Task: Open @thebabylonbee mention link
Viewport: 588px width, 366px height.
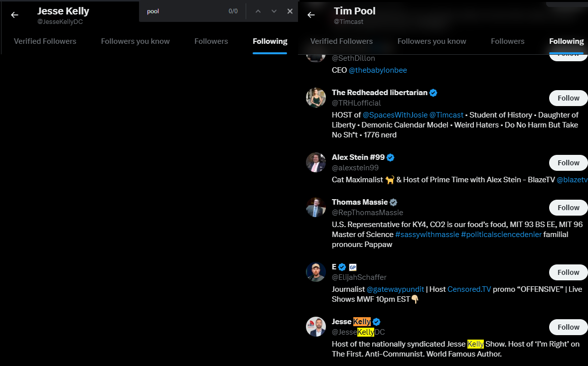Action: click(378, 70)
